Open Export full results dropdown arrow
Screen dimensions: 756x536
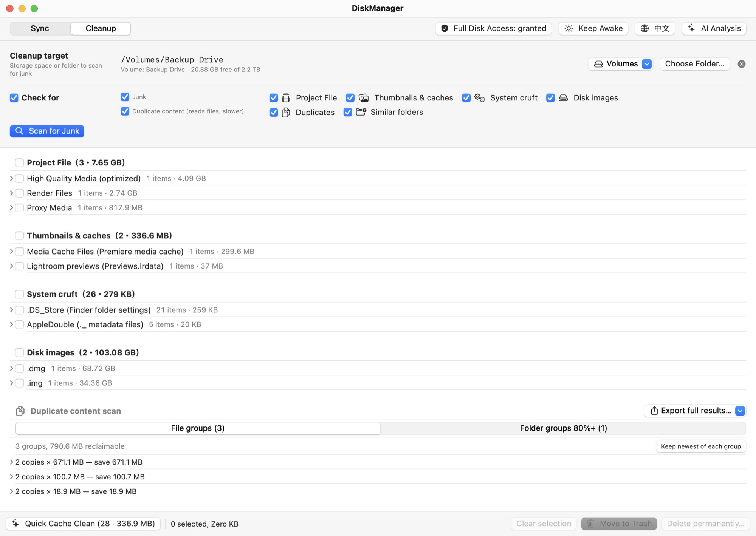point(740,411)
